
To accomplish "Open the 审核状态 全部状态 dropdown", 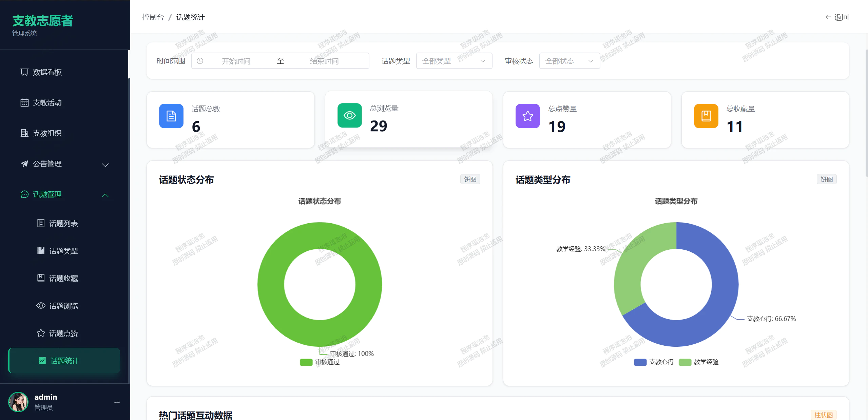I will click(x=570, y=61).
